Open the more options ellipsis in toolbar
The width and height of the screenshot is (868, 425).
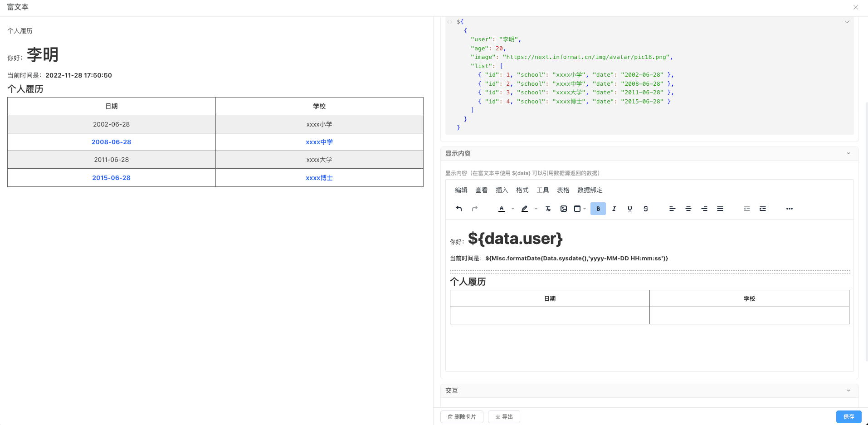point(790,209)
